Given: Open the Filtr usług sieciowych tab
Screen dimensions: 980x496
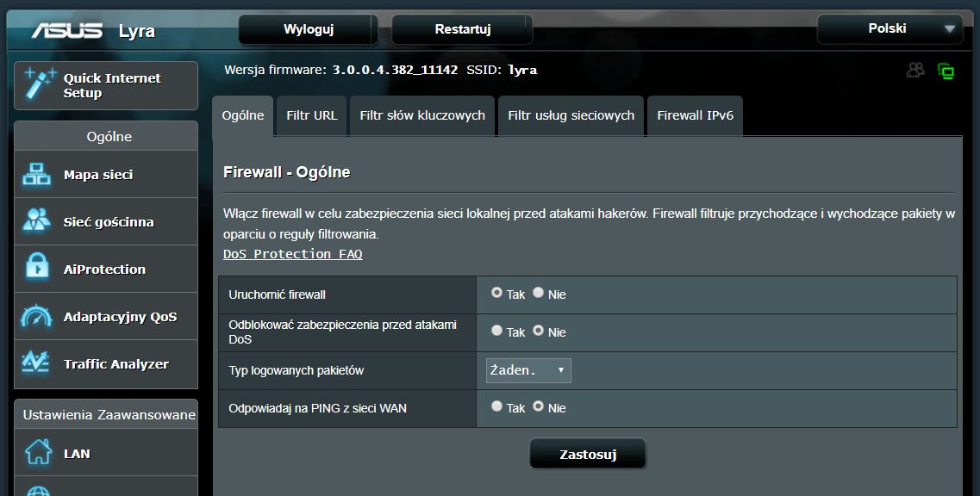Looking at the screenshot, I should point(571,115).
